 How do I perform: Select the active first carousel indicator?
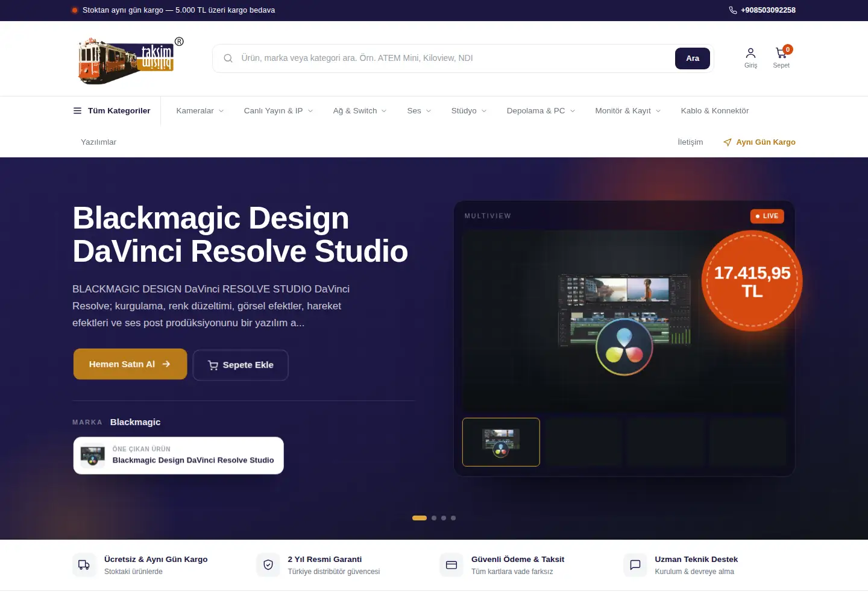tap(420, 518)
